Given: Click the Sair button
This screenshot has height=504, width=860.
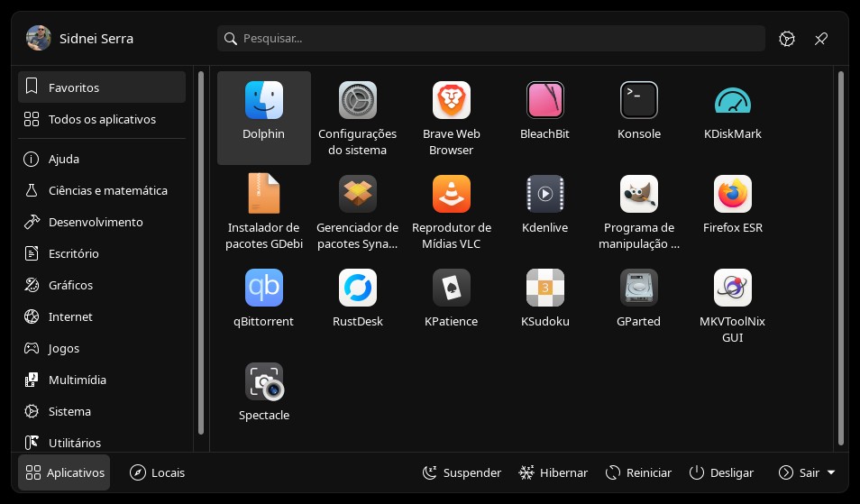Looking at the screenshot, I should (x=799, y=472).
